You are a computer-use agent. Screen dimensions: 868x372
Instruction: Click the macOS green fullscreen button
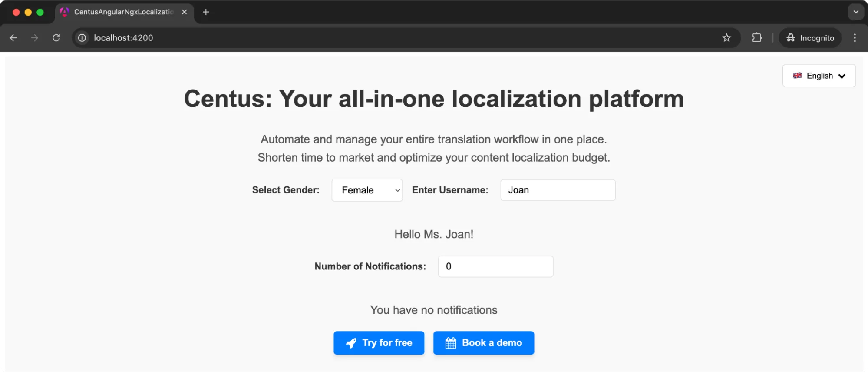40,12
